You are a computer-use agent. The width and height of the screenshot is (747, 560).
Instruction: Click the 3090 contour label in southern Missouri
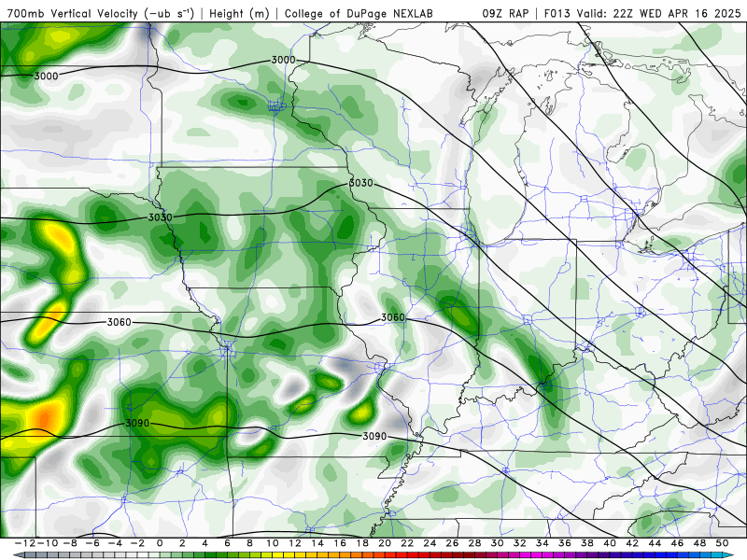pyautogui.click(x=375, y=436)
